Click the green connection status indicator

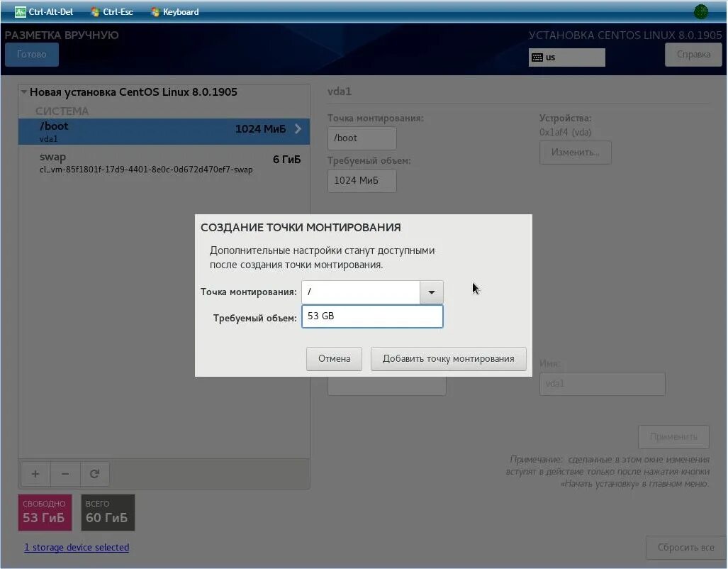click(x=700, y=11)
